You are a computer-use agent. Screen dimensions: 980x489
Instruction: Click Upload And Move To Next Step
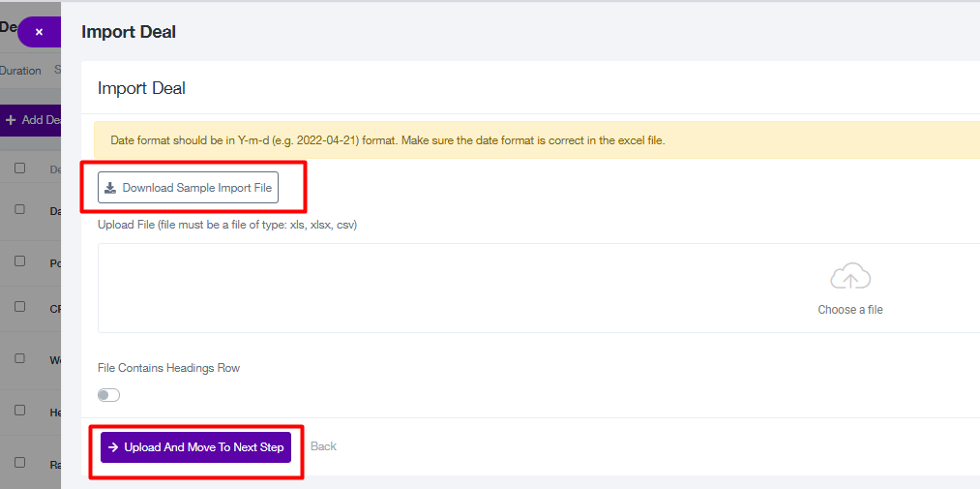click(x=195, y=447)
